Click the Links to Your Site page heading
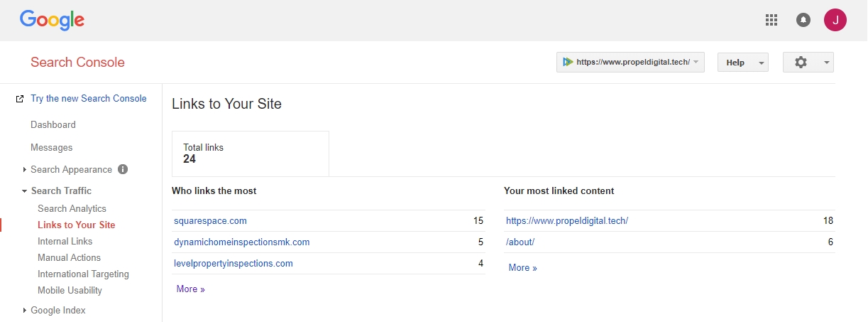This screenshot has width=868, height=322. point(227,104)
